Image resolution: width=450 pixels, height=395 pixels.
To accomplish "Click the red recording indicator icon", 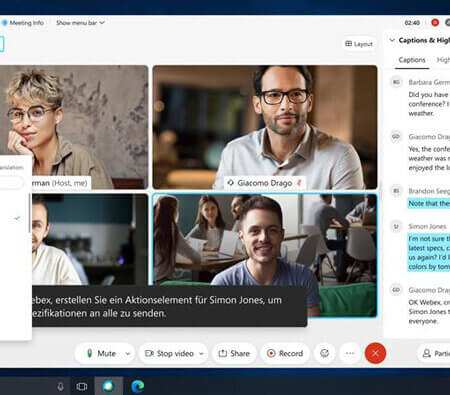I will point(435,22).
